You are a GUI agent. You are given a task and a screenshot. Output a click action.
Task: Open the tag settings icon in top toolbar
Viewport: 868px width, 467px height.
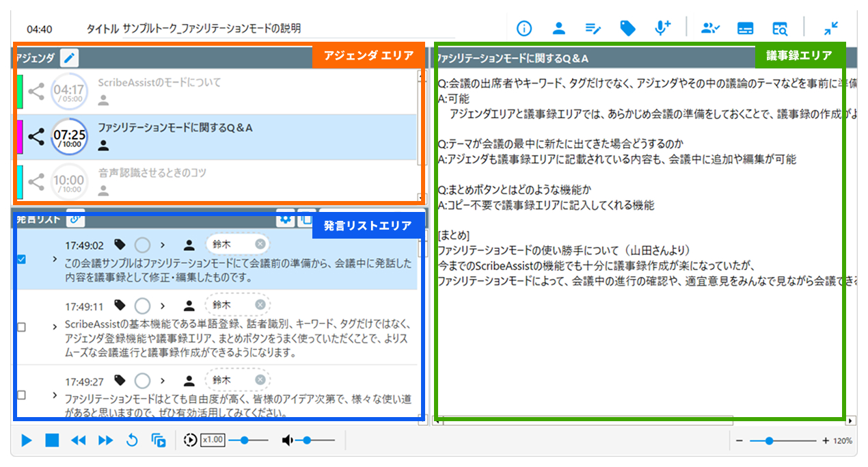point(627,28)
